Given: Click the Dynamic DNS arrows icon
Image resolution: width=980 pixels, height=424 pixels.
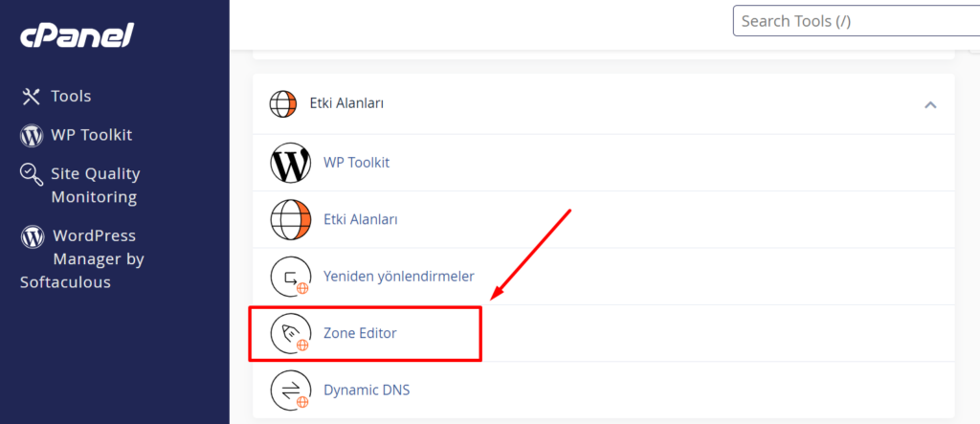Looking at the screenshot, I should [291, 391].
